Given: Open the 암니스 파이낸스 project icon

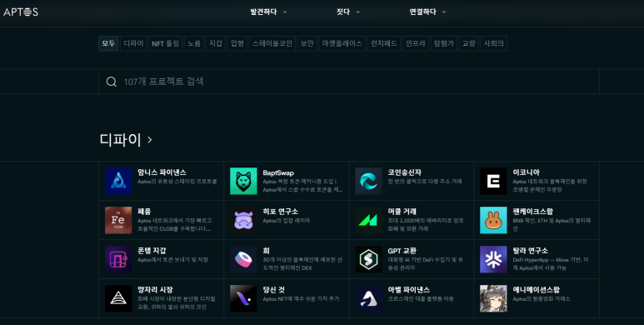Looking at the screenshot, I should pyautogui.click(x=118, y=181).
